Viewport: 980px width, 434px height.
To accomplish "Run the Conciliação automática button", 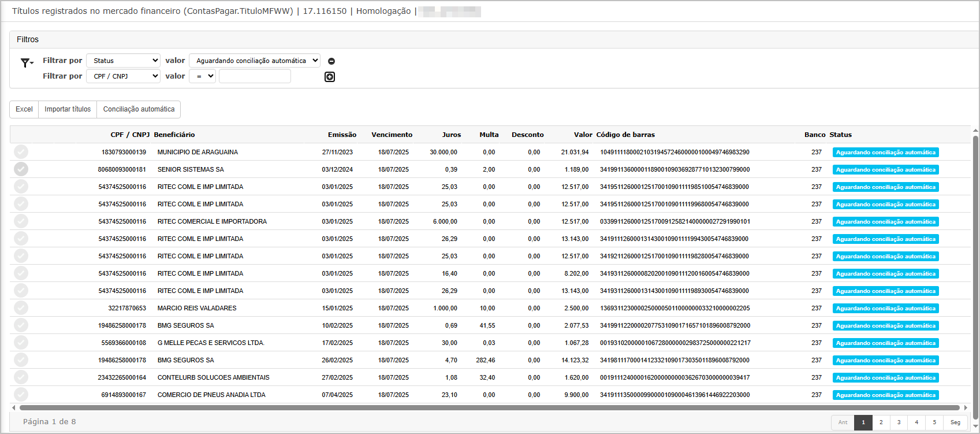I will [139, 109].
